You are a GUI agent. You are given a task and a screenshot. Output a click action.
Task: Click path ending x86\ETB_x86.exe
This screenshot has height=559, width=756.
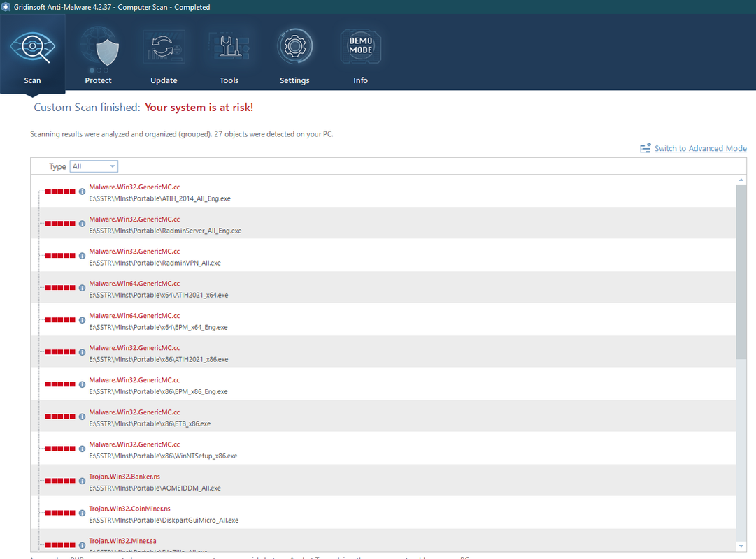click(x=150, y=424)
